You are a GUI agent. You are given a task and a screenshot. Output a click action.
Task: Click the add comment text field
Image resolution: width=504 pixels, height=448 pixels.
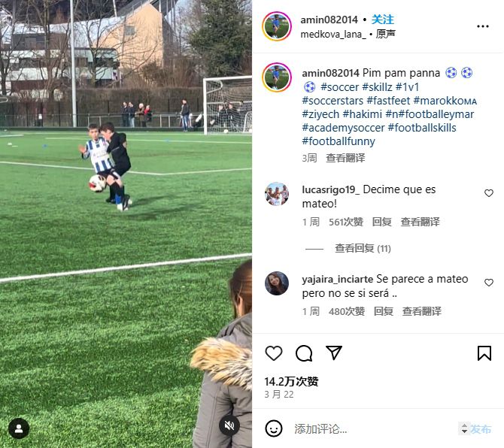tap(373, 428)
